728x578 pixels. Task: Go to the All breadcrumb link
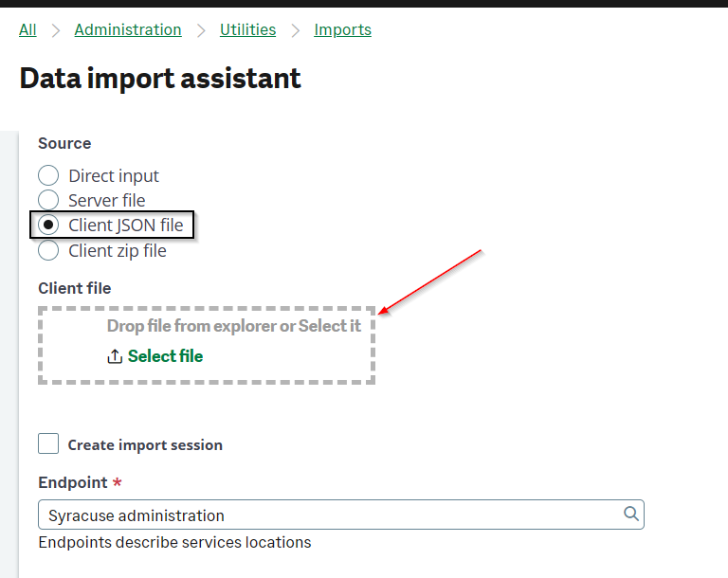pyautogui.click(x=27, y=29)
